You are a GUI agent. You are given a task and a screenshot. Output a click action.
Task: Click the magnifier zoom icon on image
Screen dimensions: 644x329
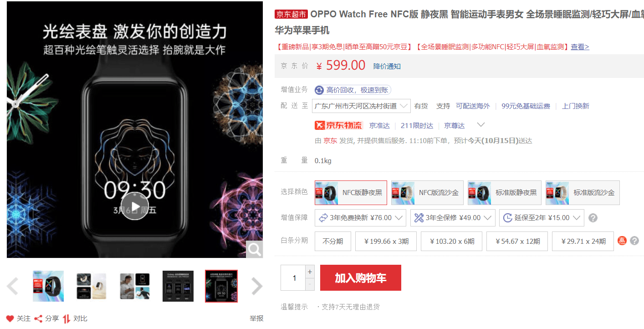coord(254,249)
